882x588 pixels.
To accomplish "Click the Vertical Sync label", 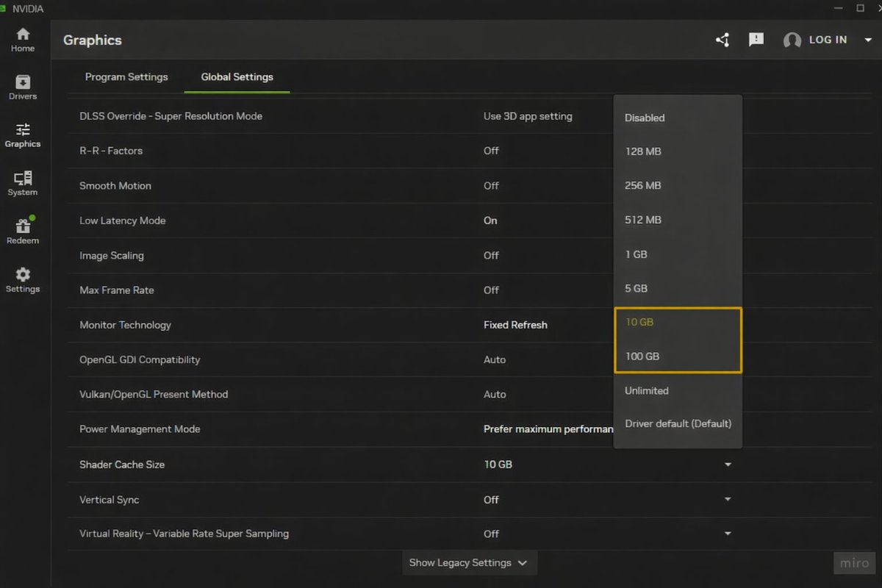I will click(109, 499).
